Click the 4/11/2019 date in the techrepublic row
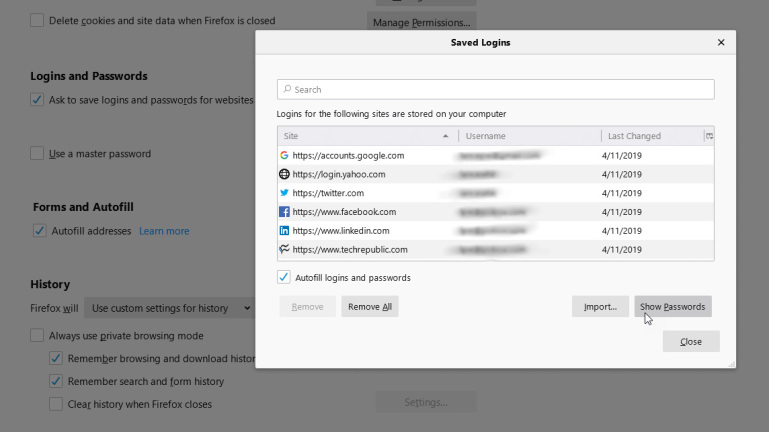The height and width of the screenshot is (432, 769). click(621, 250)
